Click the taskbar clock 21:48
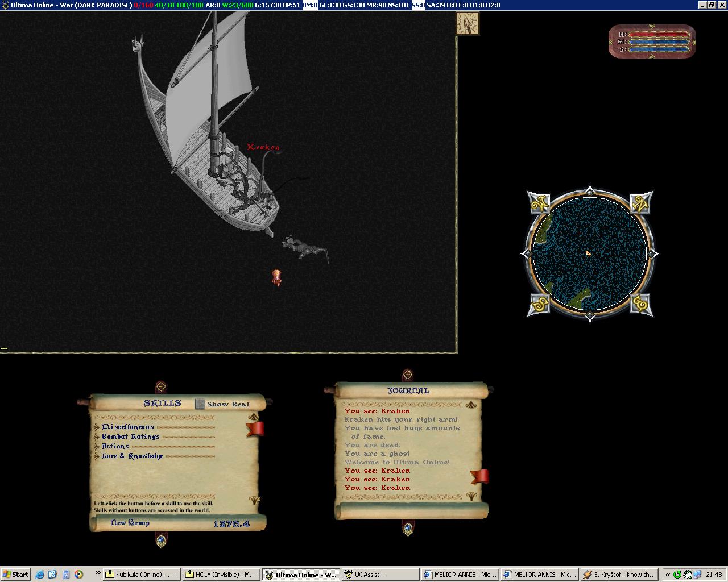 point(714,575)
